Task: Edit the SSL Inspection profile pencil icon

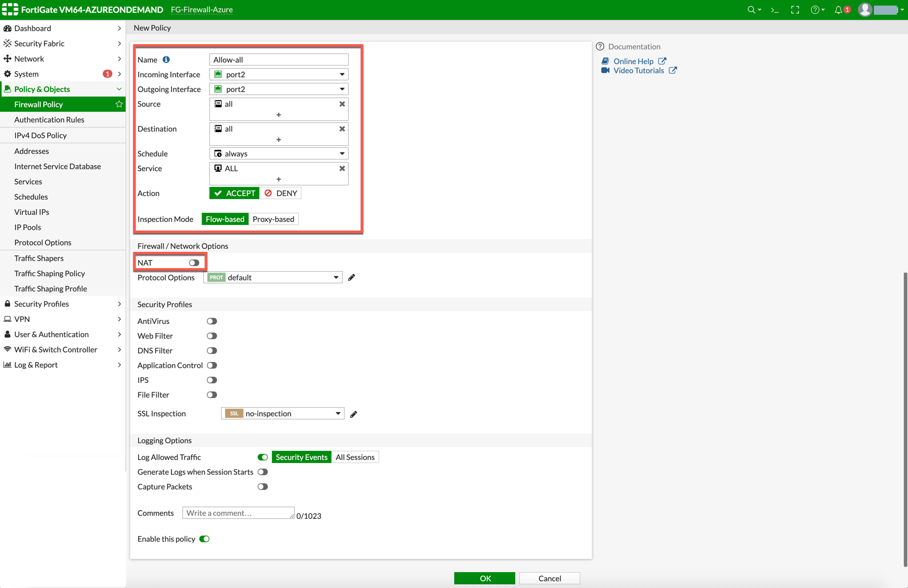Action: tap(354, 414)
